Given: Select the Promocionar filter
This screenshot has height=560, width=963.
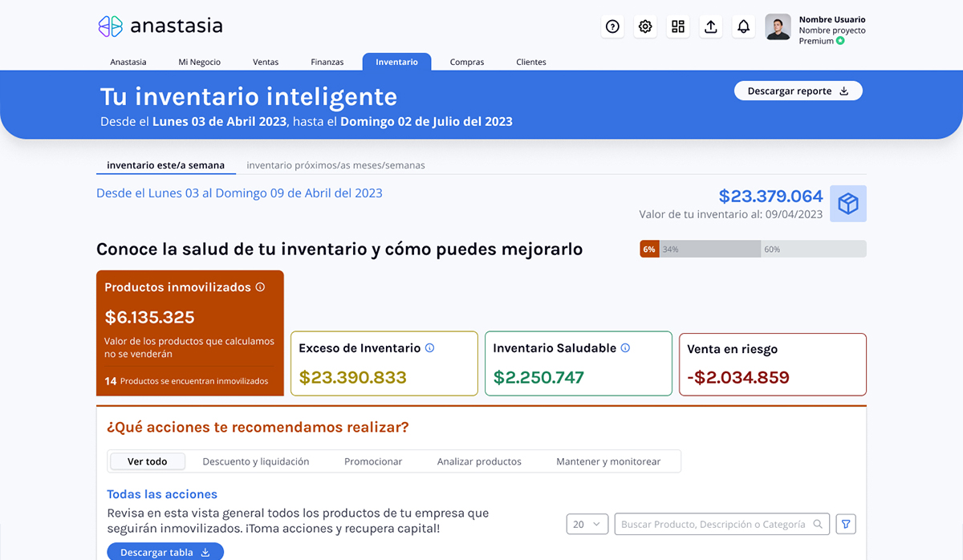Looking at the screenshot, I should 373,461.
